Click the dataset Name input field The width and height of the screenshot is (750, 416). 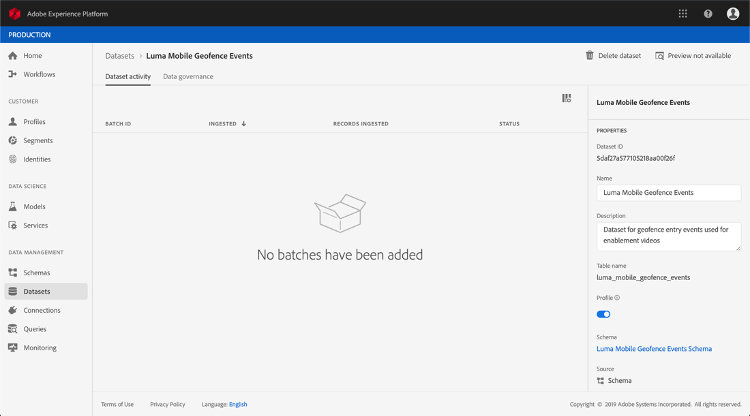[x=669, y=193]
